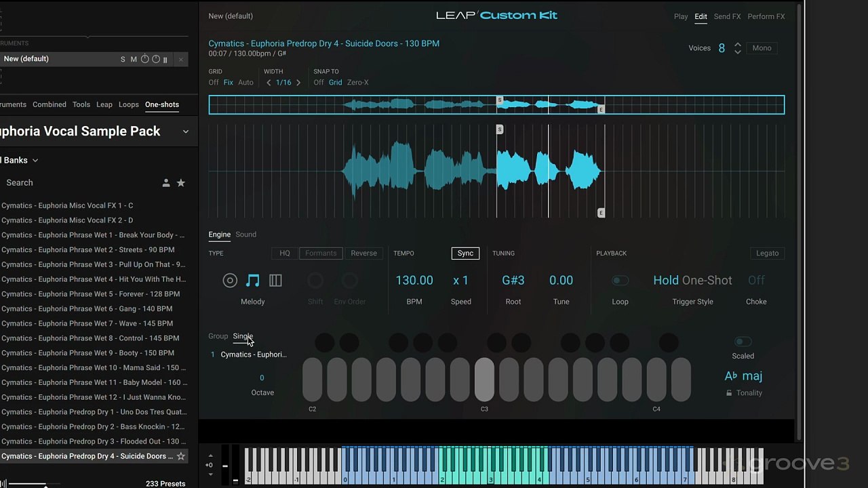Select preset Euphoria Misc Vocal FX 1 - C
The width and height of the screenshot is (868, 488).
coord(67,205)
